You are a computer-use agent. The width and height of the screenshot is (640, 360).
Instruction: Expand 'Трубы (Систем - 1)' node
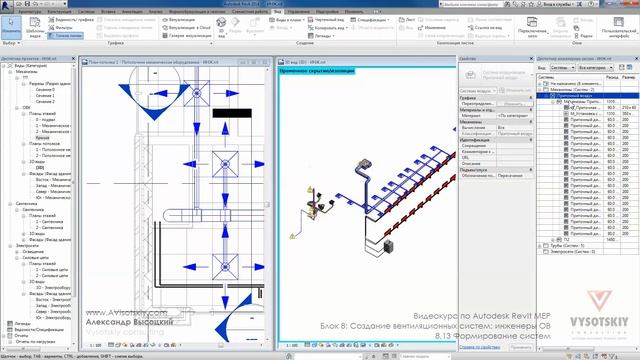[540, 246]
